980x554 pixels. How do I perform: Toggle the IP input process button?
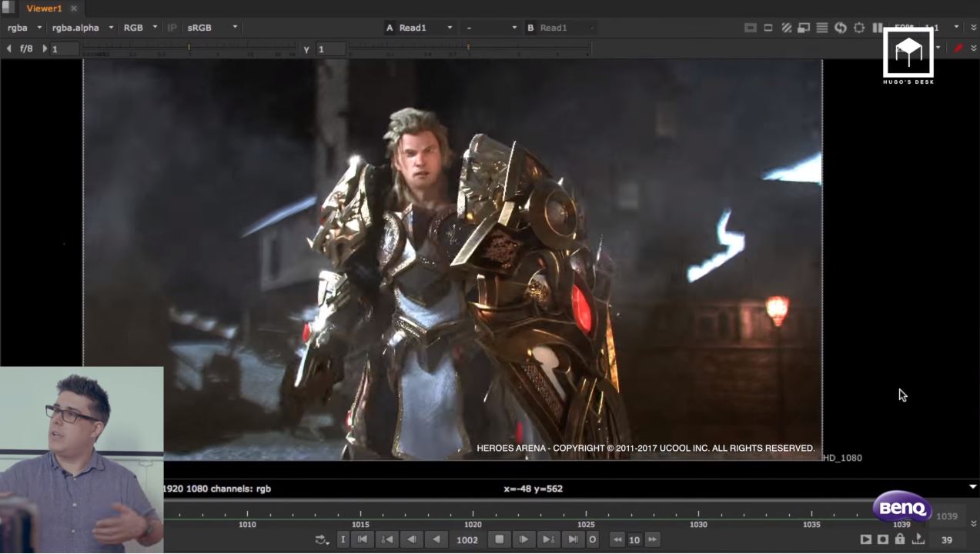[x=172, y=28]
